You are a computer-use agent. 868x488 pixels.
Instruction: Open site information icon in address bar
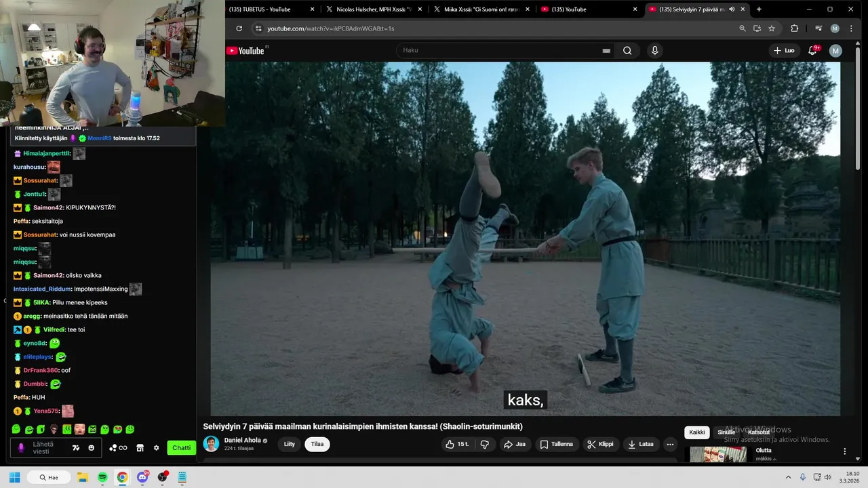coord(258,28)
